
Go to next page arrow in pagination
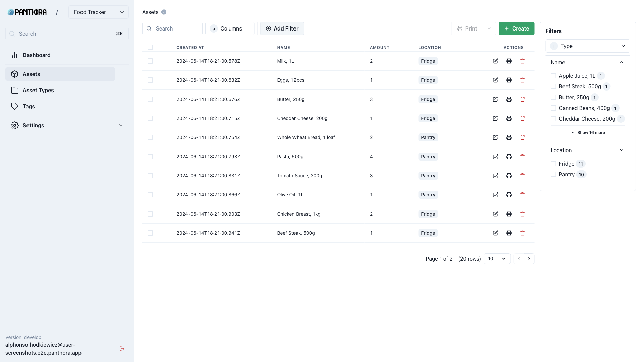point(529,259)
